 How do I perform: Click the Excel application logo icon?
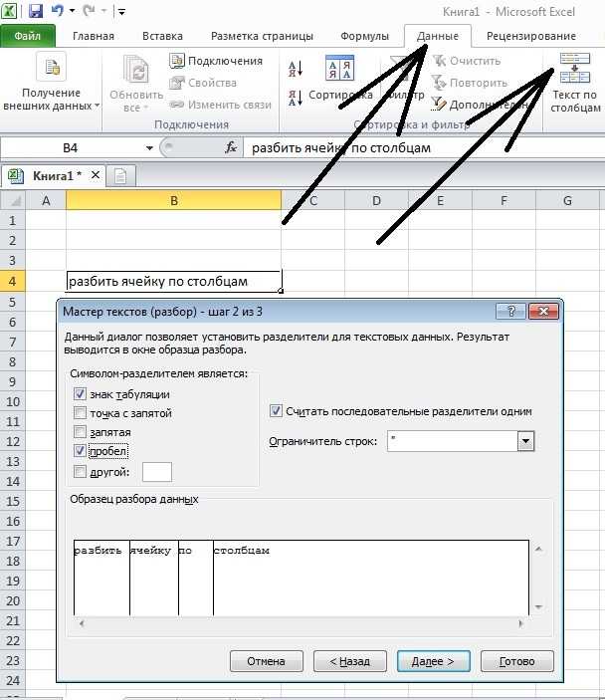tap(10, 11)
